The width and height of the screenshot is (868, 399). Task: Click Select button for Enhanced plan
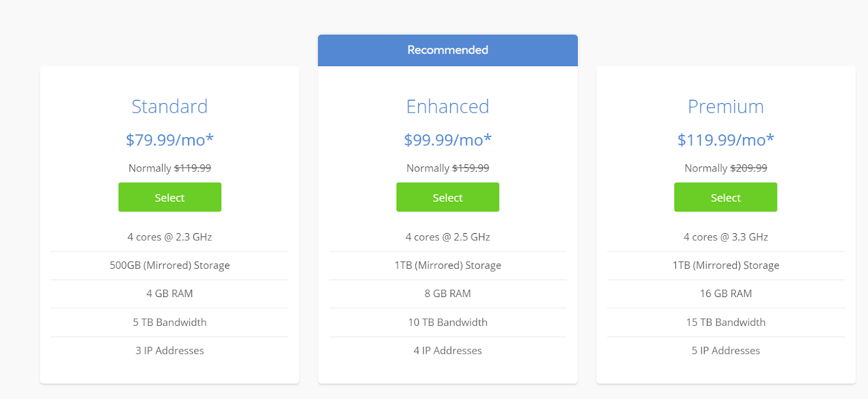[x=448, y=197]
